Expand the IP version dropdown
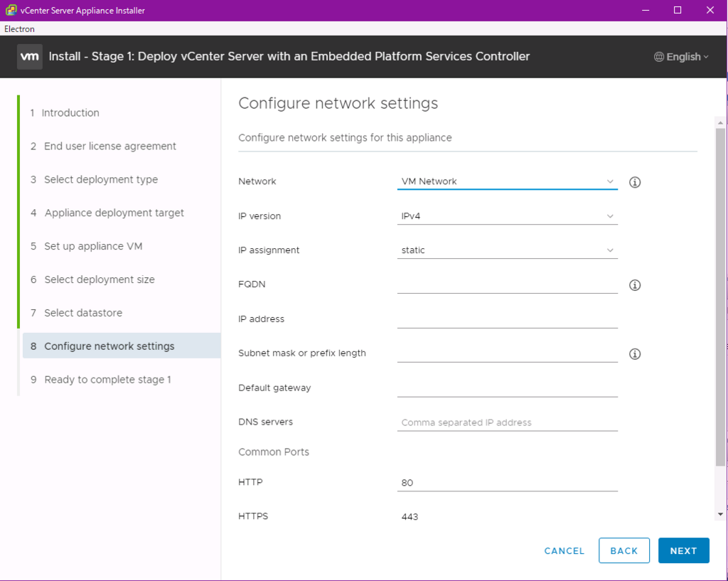This screenshot has width=728, height=581. [x=507, y=216]
